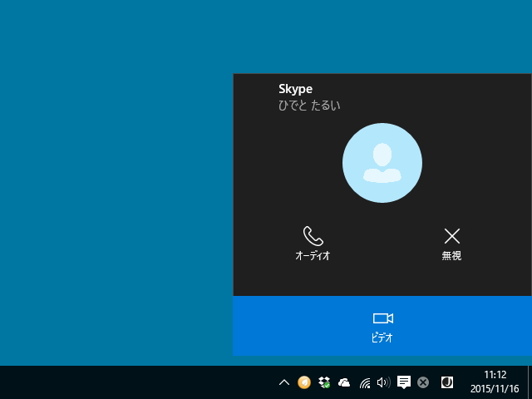Open the volume speaker tray icon
Screen dimensions: 532x399
point(384,382)
